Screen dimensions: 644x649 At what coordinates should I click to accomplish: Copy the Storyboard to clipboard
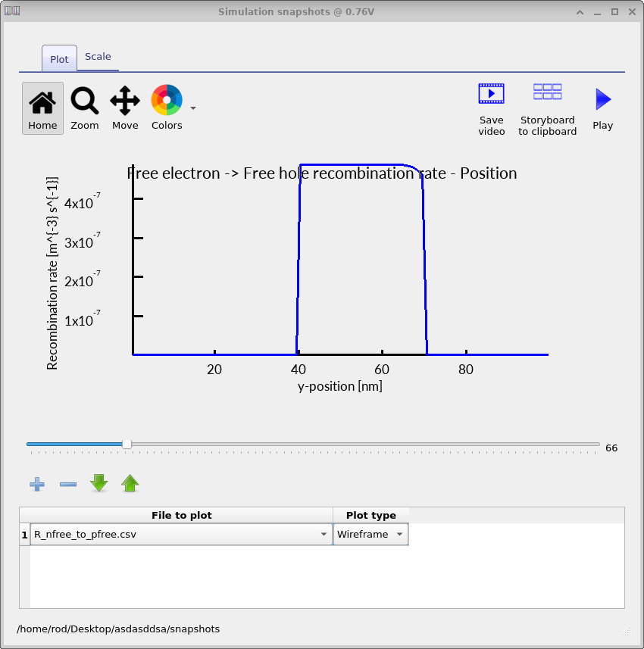point(547,91)
